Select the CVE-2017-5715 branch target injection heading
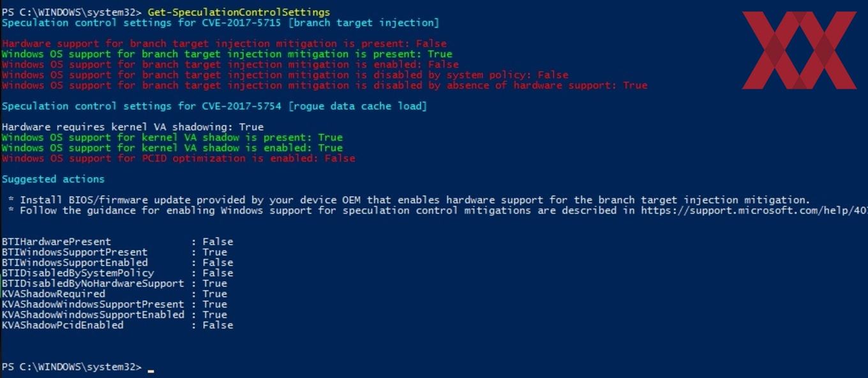 pos(220,23)
